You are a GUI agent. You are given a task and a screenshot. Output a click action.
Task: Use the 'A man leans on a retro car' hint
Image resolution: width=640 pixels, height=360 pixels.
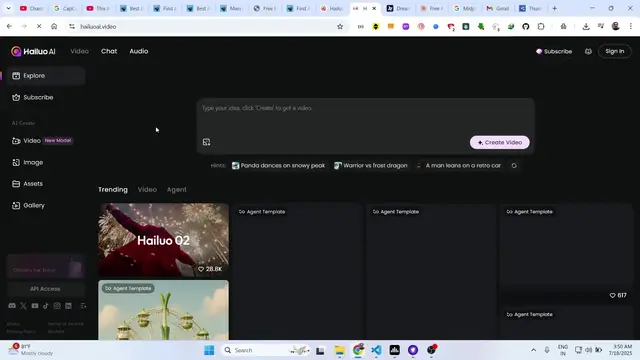[459, 166]
